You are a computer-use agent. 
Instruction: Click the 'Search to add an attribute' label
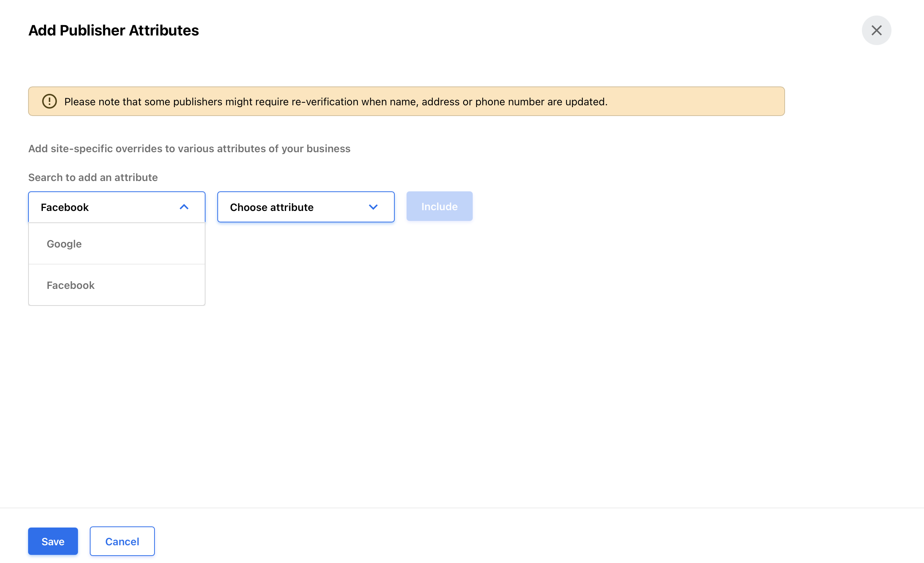pos(93,177)
